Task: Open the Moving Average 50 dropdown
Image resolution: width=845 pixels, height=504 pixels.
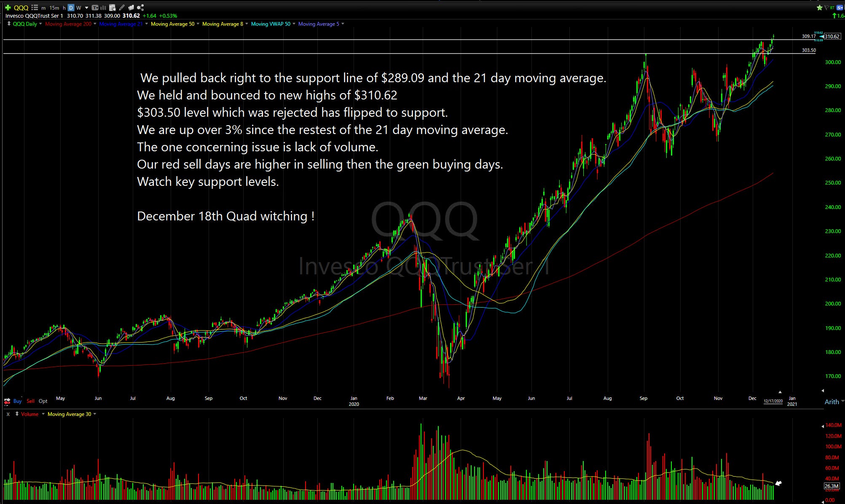Action: coord(198,24)
